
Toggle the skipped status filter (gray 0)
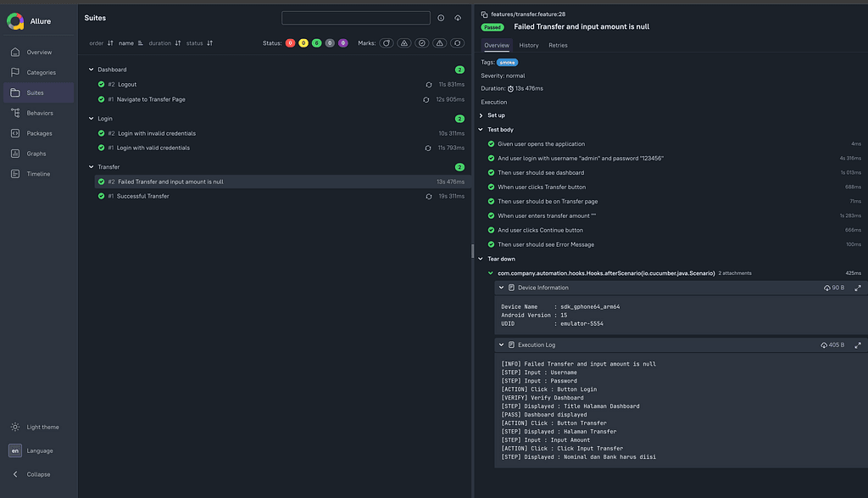330,43
